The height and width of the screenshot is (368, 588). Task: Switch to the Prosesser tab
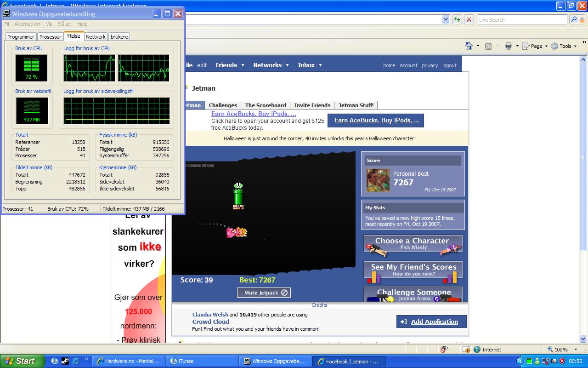[x=50, y=37]
